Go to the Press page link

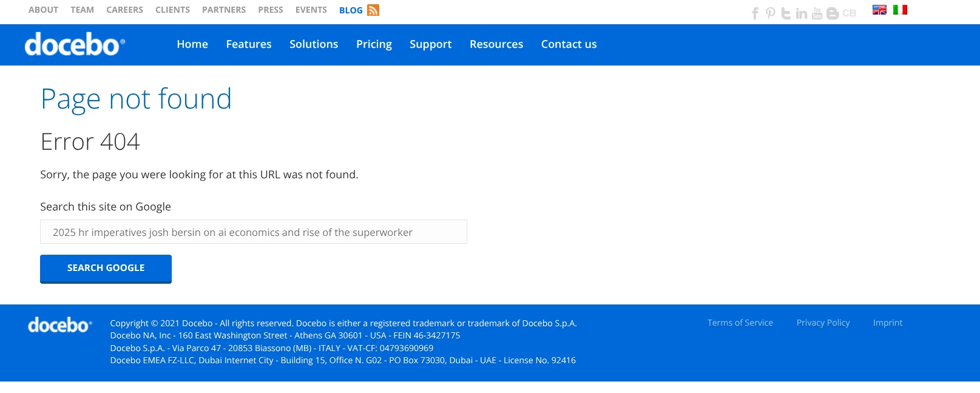(x=271, y=10)
